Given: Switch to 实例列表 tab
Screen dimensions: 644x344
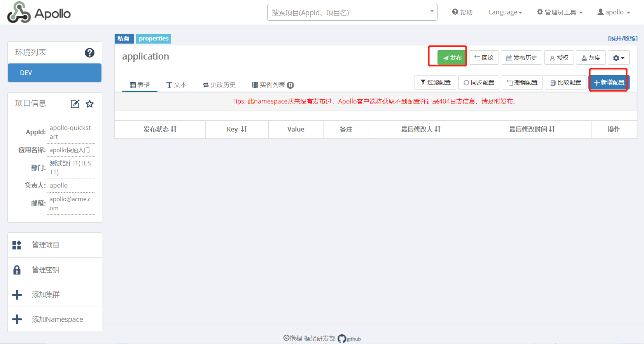Looking at the screenshot, I should 273,85.
